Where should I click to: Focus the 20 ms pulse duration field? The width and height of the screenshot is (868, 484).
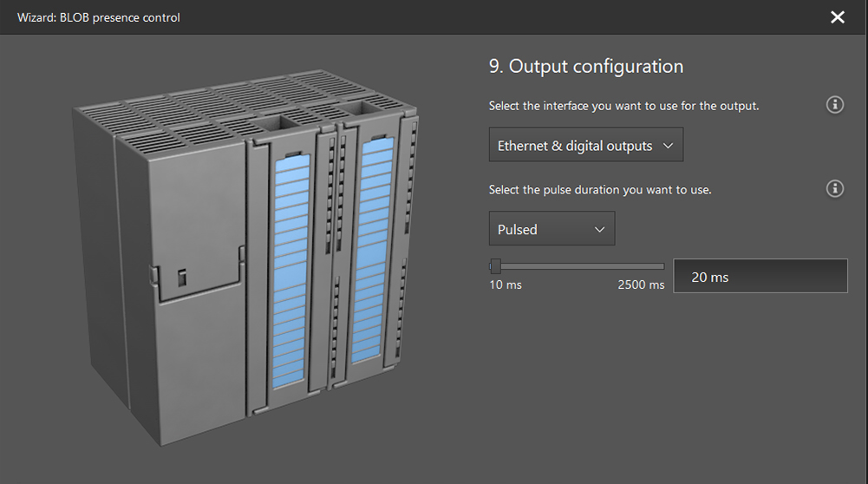760,277
